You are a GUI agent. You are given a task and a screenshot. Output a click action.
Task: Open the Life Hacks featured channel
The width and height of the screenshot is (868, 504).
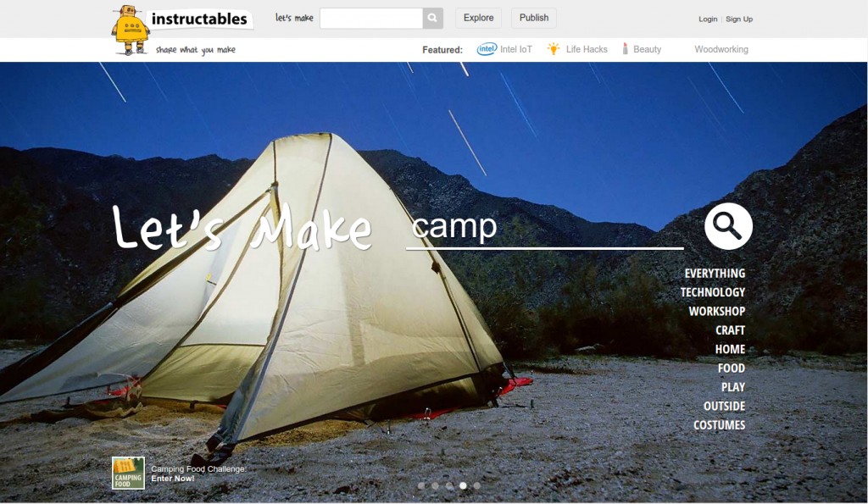point(576,49)
